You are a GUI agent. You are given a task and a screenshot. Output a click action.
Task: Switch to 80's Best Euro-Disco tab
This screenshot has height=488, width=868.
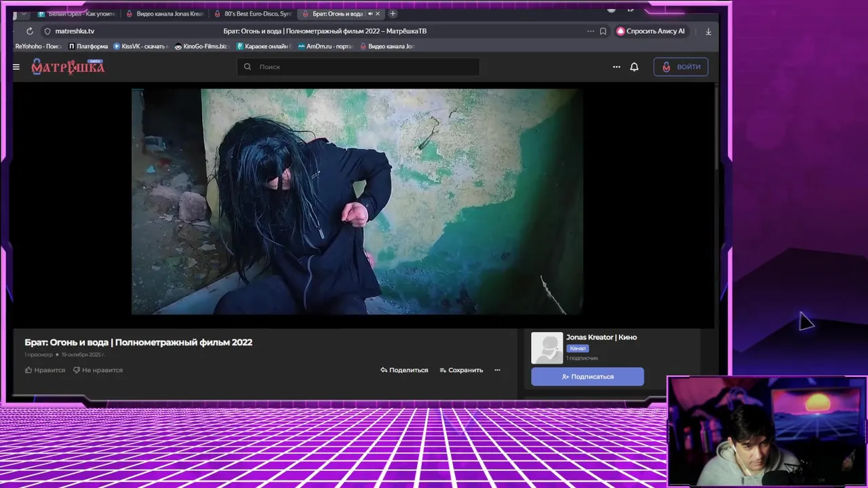click(x=253, y=14)
